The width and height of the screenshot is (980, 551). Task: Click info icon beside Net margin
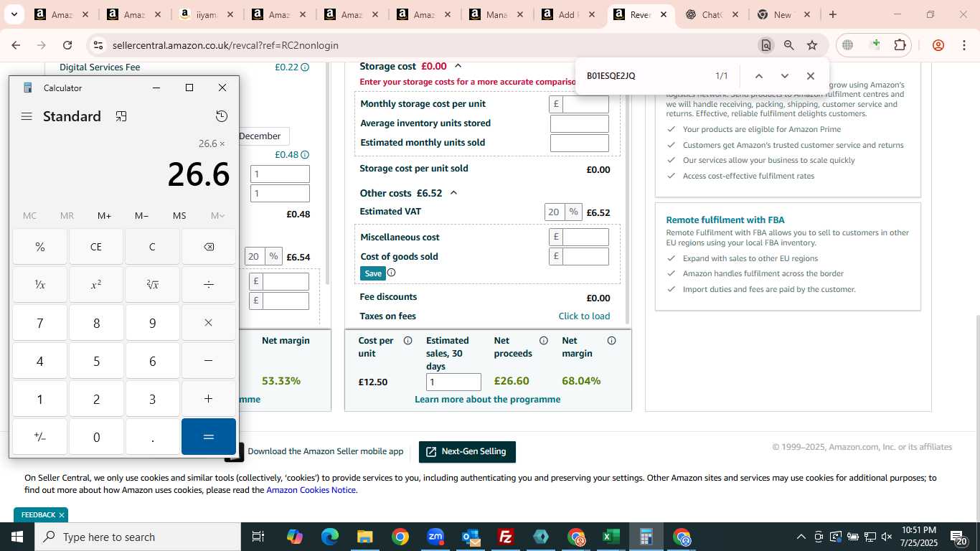(611, 341)
